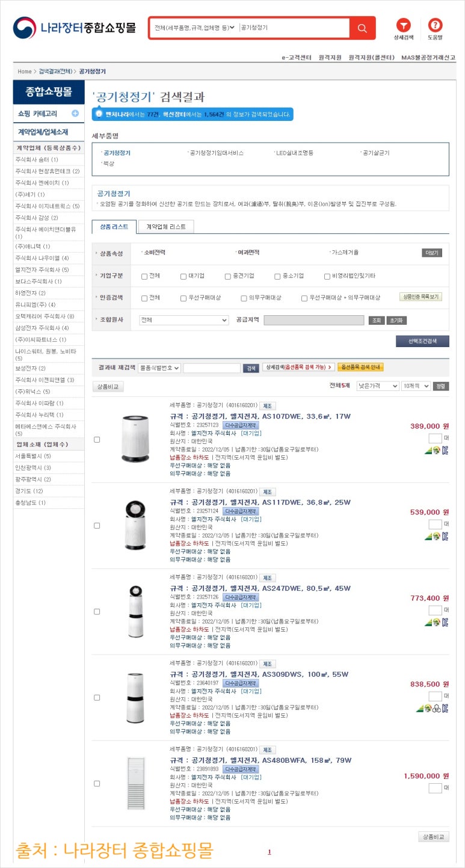Screen dimensions: 465x868
Task: Open the 도움말 help icon
Action: [435, 29]
